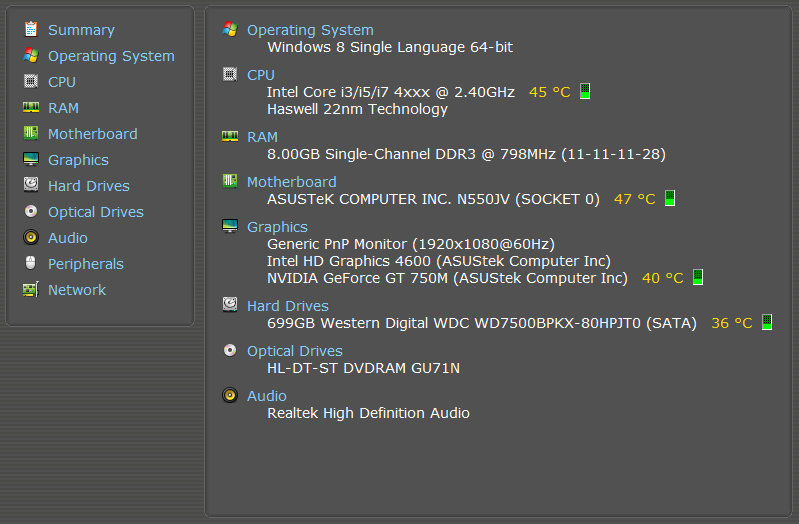The image size is (799, 524).
Task: Click the green temperature gauge next to 47 °C
Action: [x=670, y=198]
